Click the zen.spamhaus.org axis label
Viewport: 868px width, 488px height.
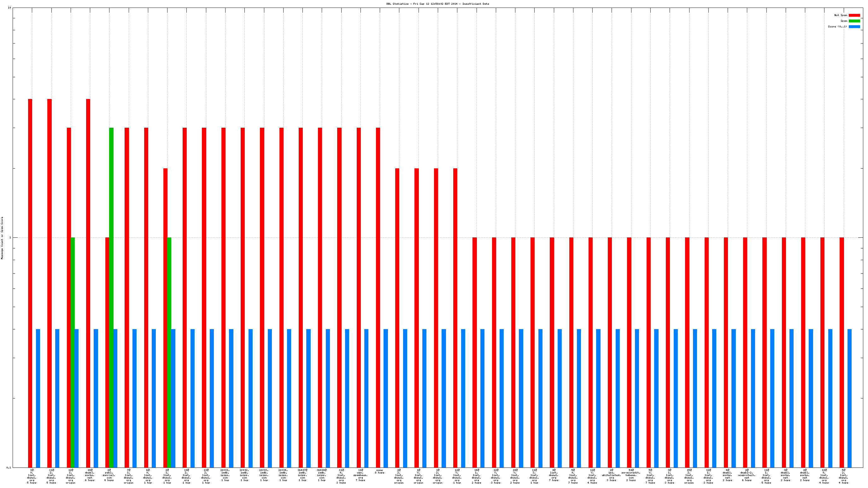pos(360,475)
